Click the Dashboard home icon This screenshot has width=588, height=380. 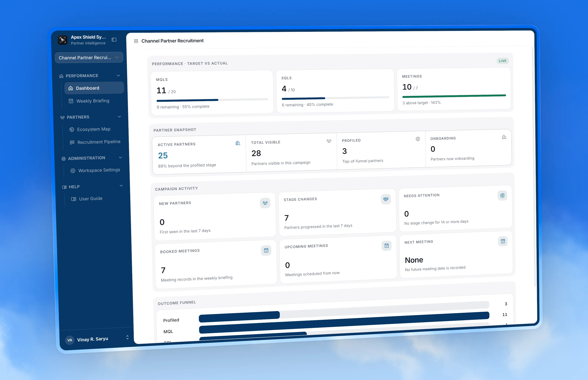pos(71,88)
